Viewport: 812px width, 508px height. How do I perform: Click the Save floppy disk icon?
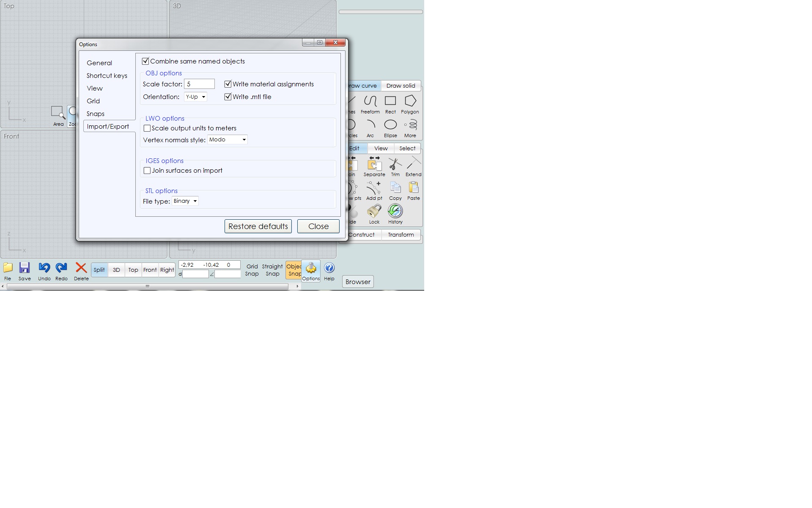click(x=25, y=271)
